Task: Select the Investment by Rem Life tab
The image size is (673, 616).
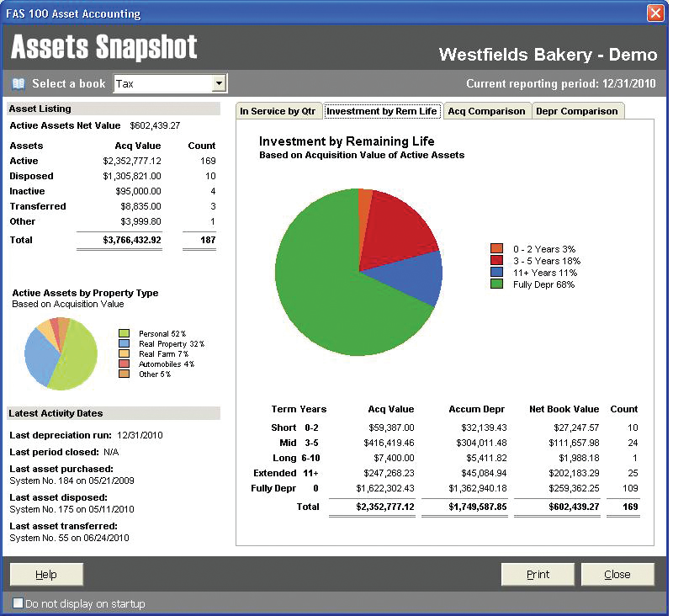Action: point(382,111)
